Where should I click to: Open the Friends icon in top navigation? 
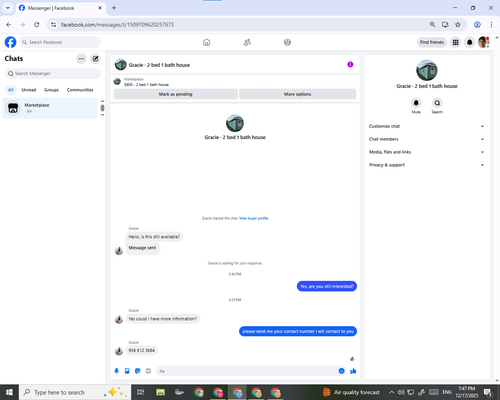(247, 42)
